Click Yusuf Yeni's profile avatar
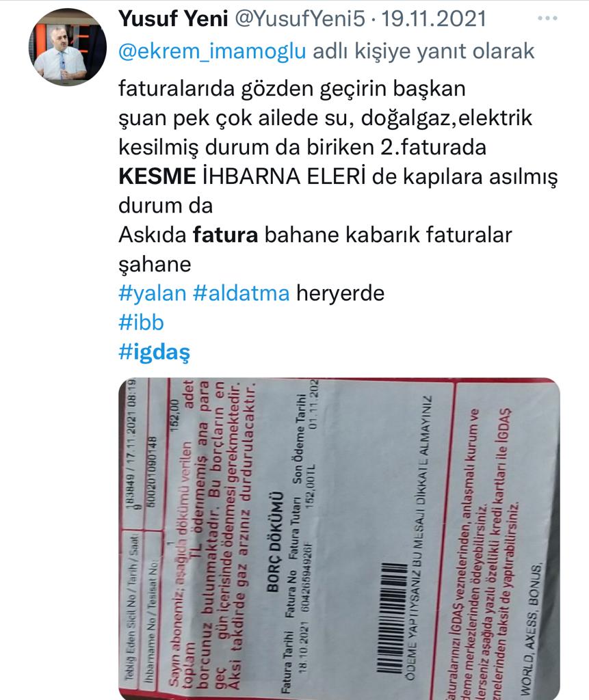 (68, 47)
